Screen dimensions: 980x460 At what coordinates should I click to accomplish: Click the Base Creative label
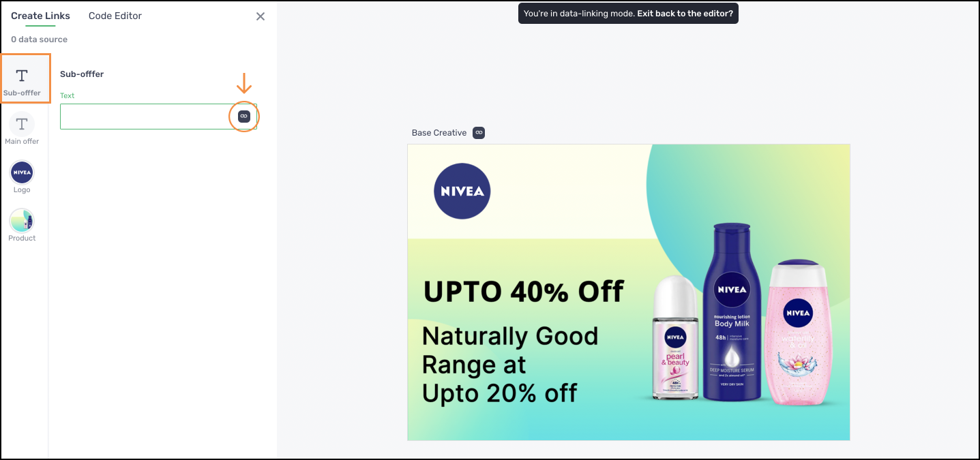click(439, 133)
